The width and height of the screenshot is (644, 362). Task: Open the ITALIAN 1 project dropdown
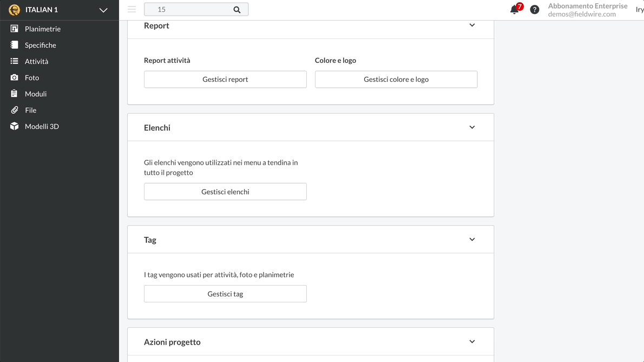(103, 9)
